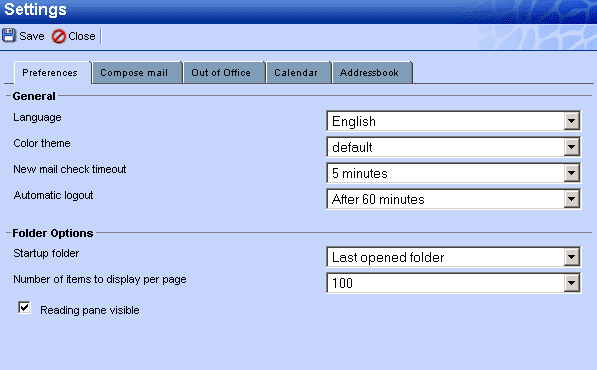Click the English language field
Image resolution: width=597 pixels, height=370 pixels.
453,121
